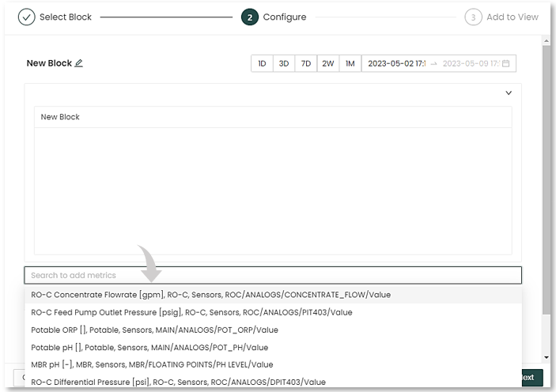Choose Potable ORP metric option
The image size is (556, 392).
pyautogui.click(x=273, y=330)
